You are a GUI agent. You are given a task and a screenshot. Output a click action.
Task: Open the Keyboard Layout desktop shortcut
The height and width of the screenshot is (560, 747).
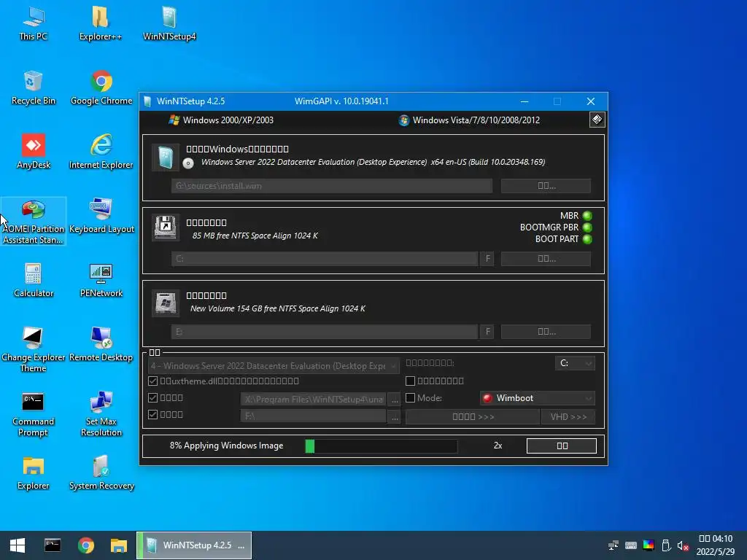(x=101, y=216)
